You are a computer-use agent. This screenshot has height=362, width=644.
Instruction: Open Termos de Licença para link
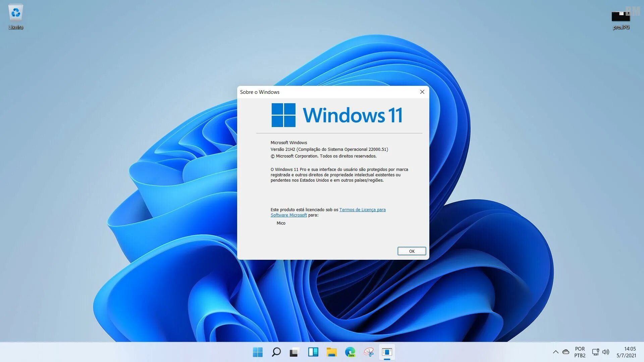(362, 210)
